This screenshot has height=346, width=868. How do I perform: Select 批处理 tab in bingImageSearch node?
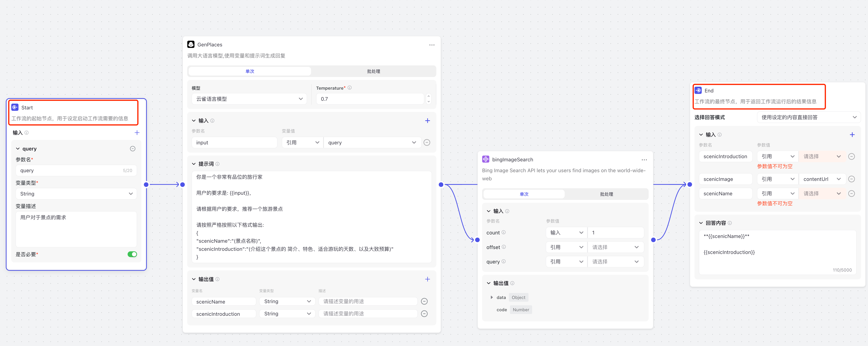click(606, 194)
